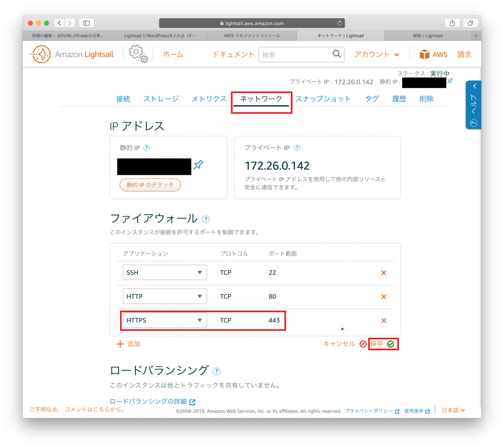Switch to 投稿の編集 browser tab
This screenshot has width=504, height=448.
(x=68, y=36)
